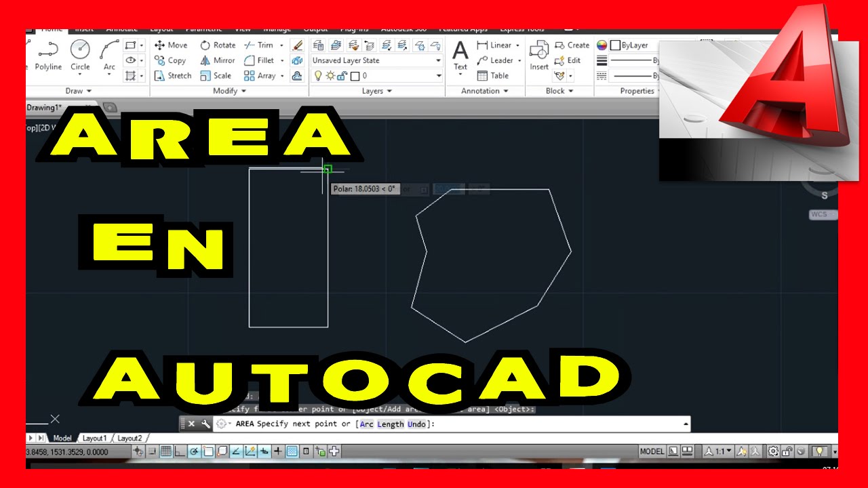This screenshot has height=488, width=868.
Task: Choose the Length option in command line
Action: [x=391, y=424]
